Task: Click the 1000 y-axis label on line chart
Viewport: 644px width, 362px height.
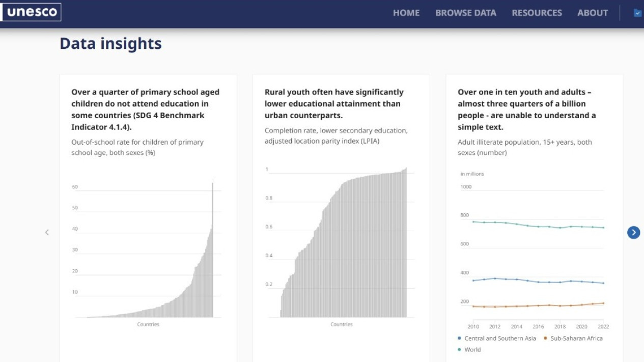Action: pyautogui.click(x=466, y=186)
